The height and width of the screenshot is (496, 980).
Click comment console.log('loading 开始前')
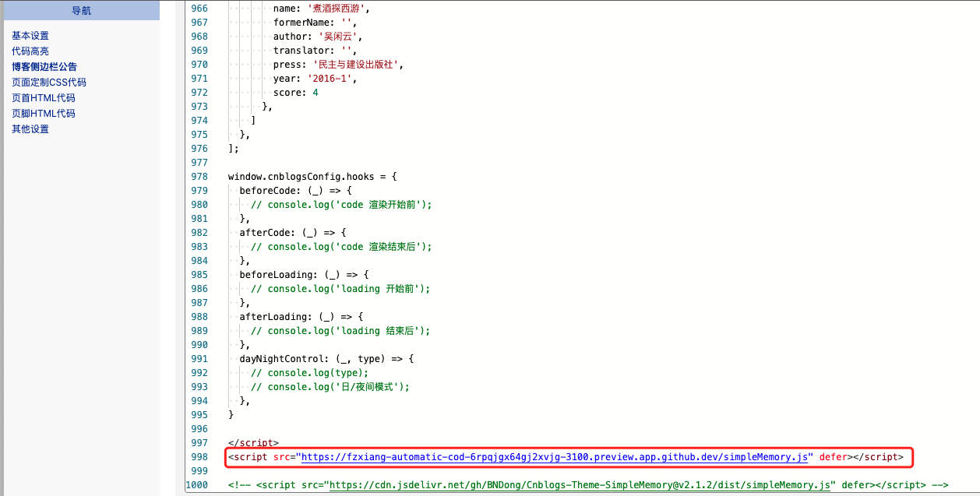click(341, 289)
